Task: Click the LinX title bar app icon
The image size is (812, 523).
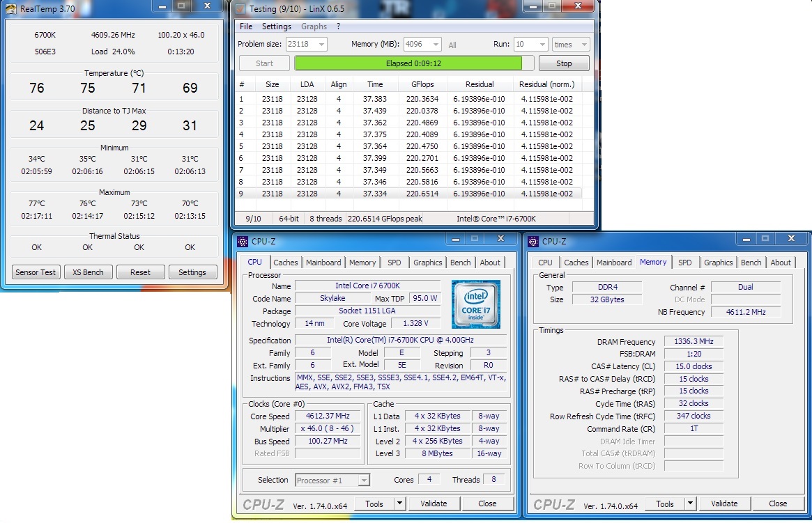Action: (240, 9)
